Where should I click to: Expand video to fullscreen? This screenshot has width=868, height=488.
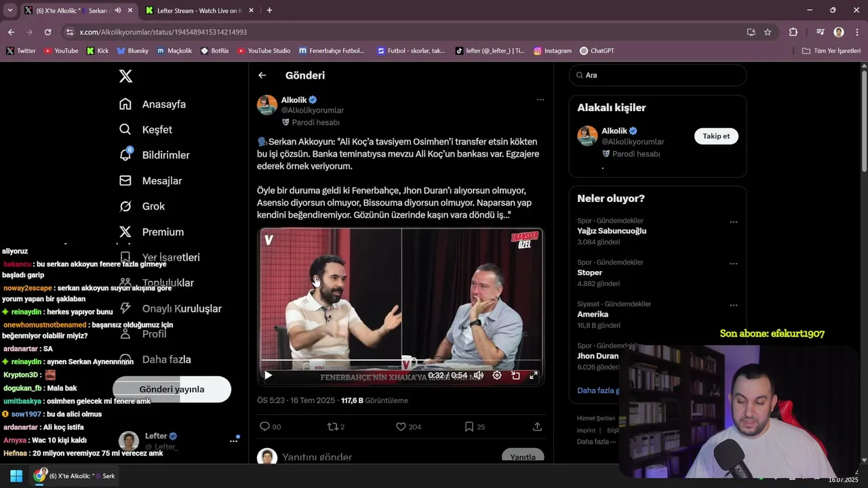[x=534, y=375]
